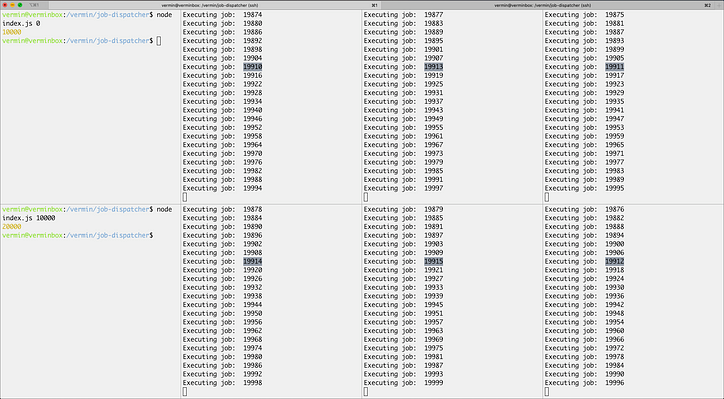Click job number 19997 in the terminal output

tap(434, 188)
